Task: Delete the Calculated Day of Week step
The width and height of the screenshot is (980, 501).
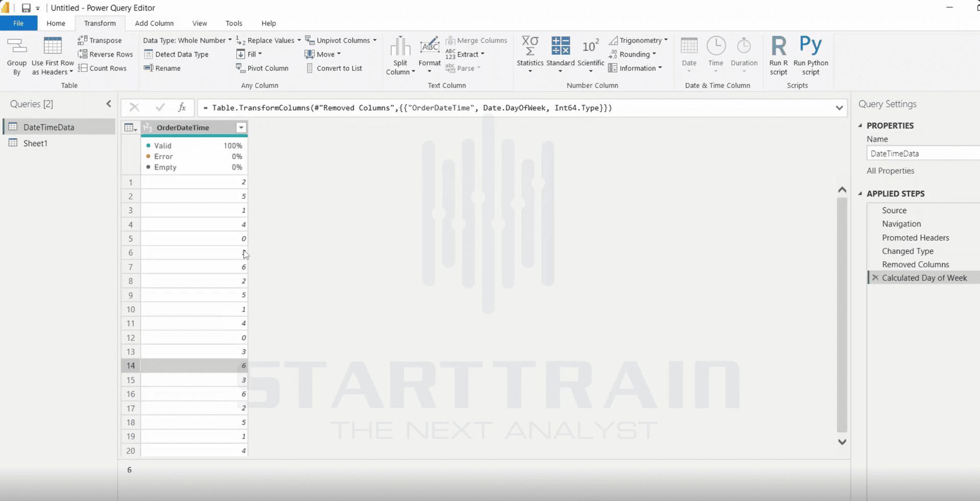Action: 875,278
